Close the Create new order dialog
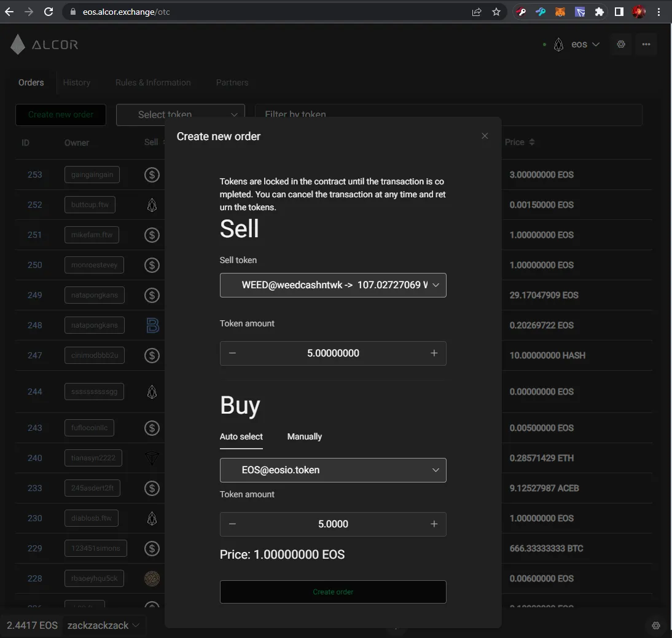The image size is (672, 638). [x=485, y=136]
